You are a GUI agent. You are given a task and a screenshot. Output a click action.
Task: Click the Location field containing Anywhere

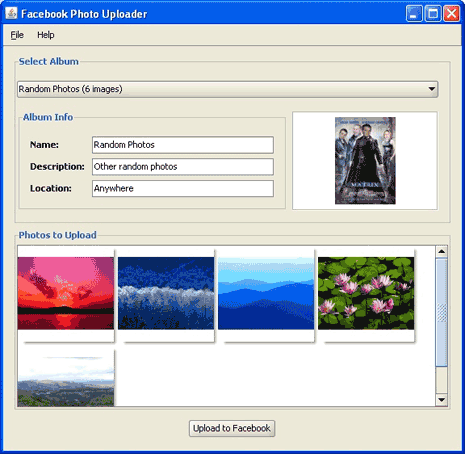point(183,188)
